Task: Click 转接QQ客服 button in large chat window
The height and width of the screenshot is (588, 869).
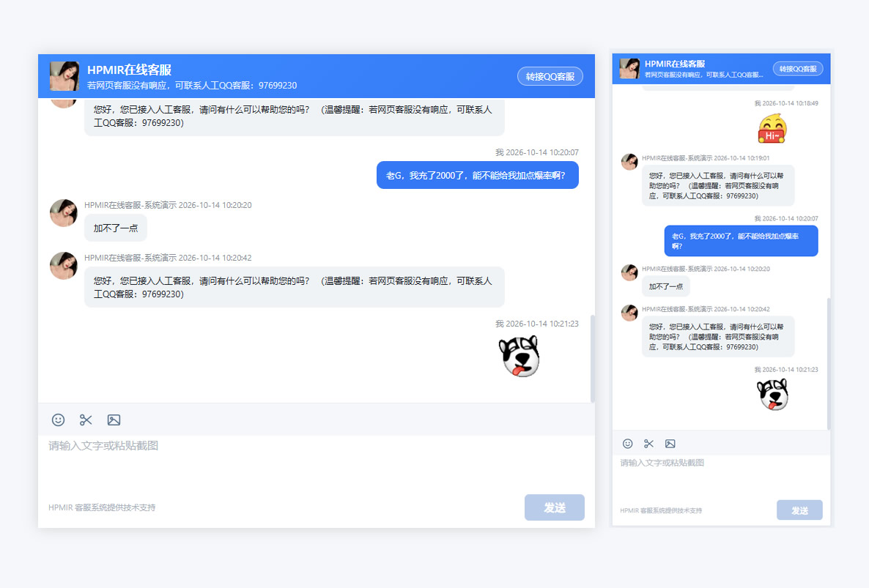Action: [550, 76]
